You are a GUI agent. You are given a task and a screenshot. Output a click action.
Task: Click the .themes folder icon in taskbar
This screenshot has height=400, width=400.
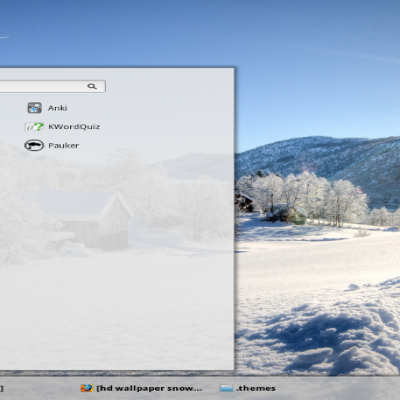226,388
